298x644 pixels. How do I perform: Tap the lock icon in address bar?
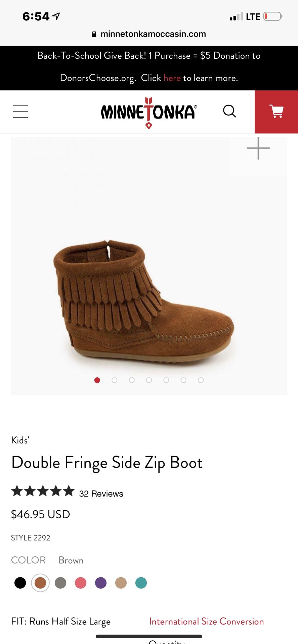[94, 34]
